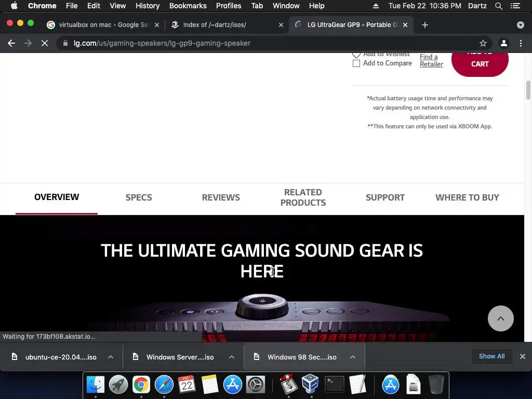Expand options for ubuntu-ce-20.04 iso download
The image size is (532, 399).
click(x=111, y=357)
